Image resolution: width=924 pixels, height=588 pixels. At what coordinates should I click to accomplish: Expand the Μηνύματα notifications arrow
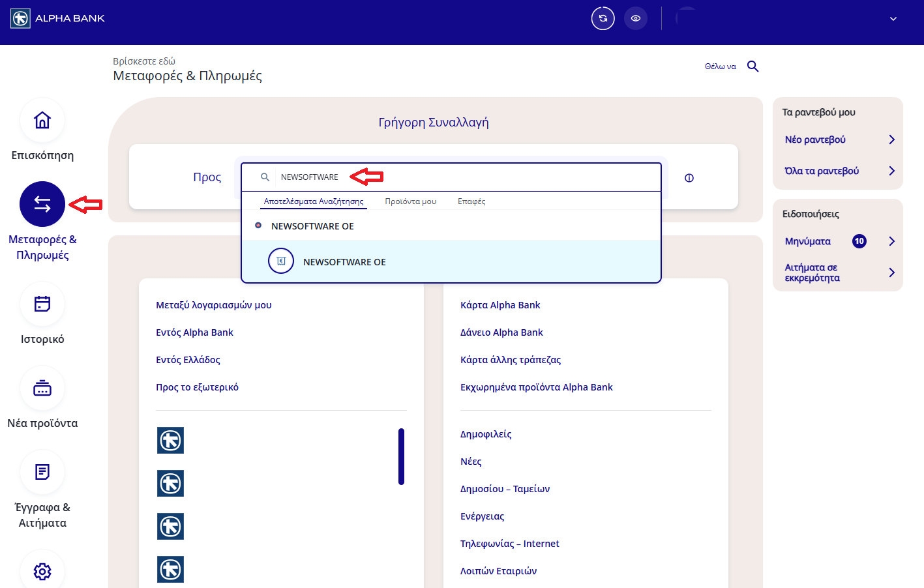[891, 241]
